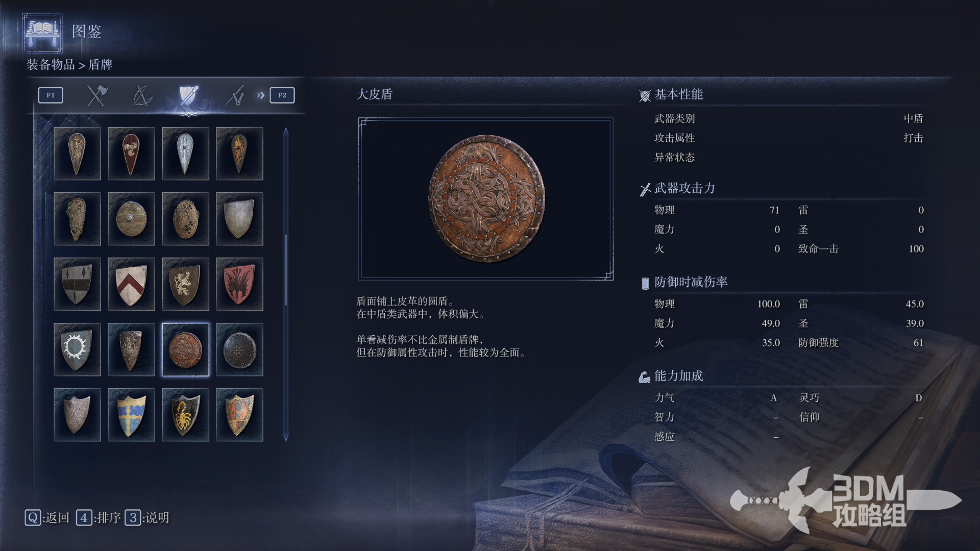980x551 pixels.
Task: Select the red chevron heater shield
Action: (x=131, y=284)
